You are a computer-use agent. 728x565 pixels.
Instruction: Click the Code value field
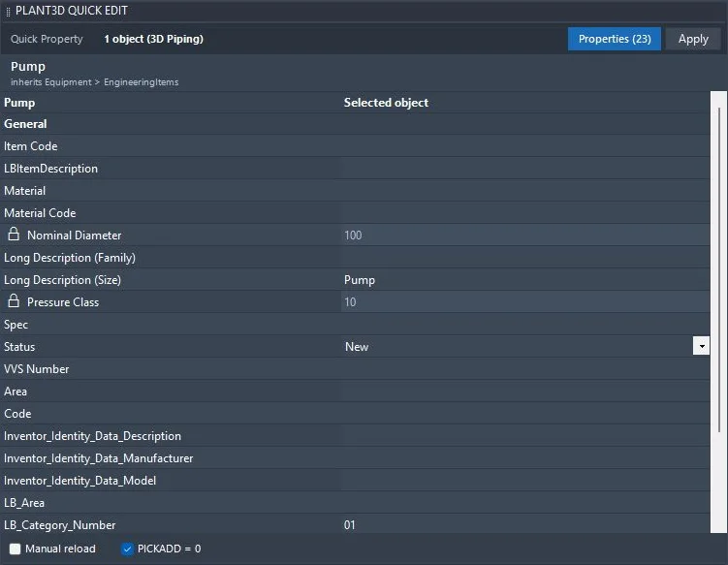pos(525,414)
